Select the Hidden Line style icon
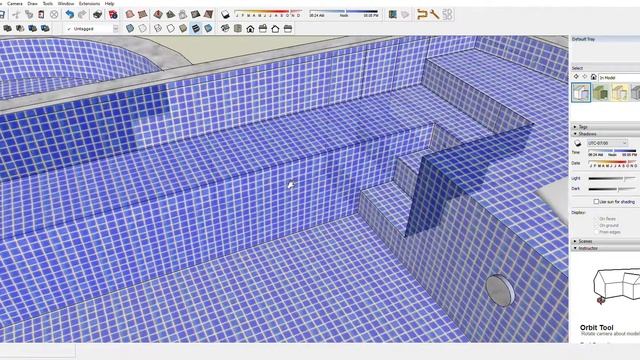Viewport: 640px width, 360px height. tap(171, 28)
